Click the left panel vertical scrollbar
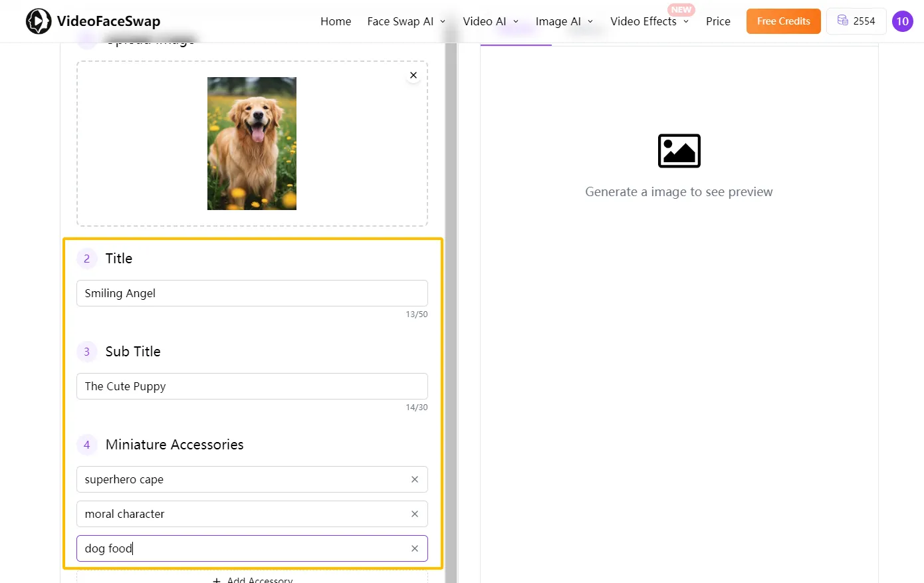 451,312
